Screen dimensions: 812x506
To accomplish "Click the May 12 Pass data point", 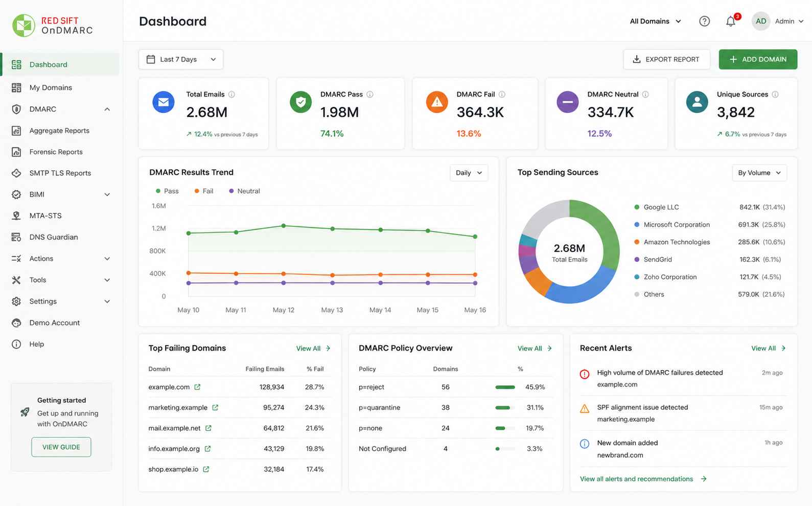I will click(284, 225).
